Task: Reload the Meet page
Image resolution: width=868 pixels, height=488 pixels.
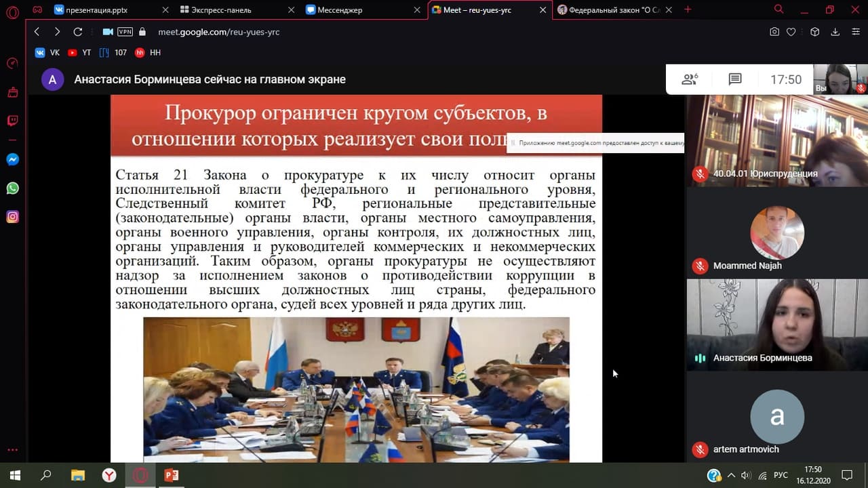Action: pyautogui.click(x=77, y=32)
